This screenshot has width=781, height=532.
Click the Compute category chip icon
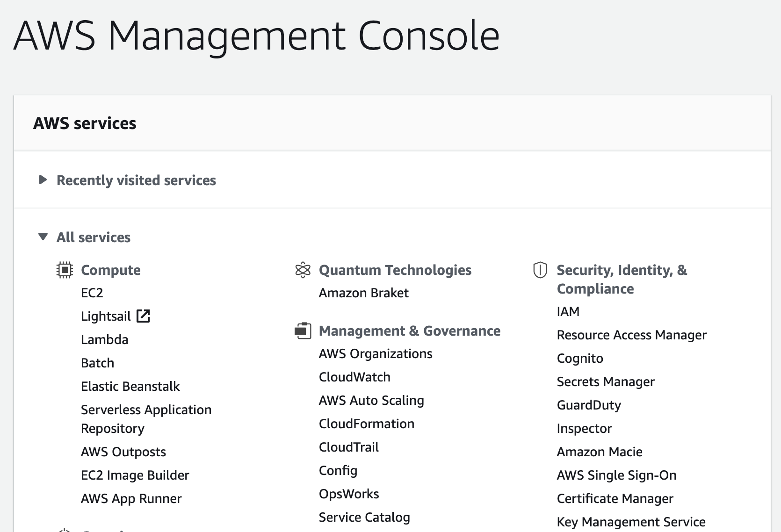coord(65,269)
